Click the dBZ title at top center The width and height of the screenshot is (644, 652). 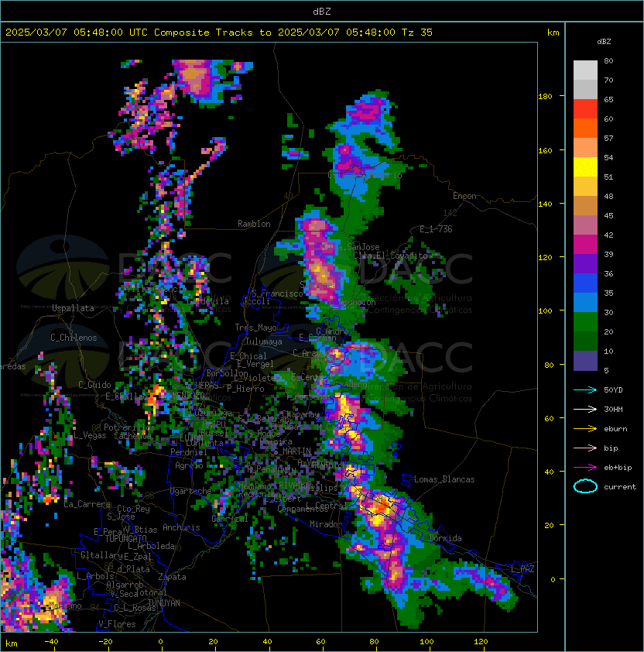(x=322, y=12)
